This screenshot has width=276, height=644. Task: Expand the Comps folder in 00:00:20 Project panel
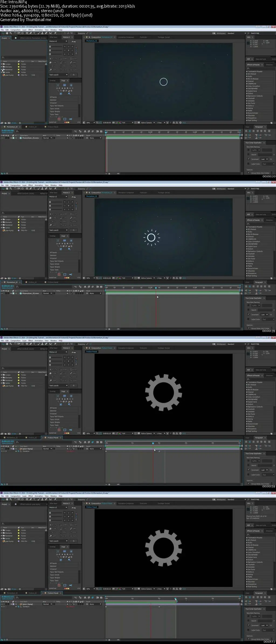1,64
